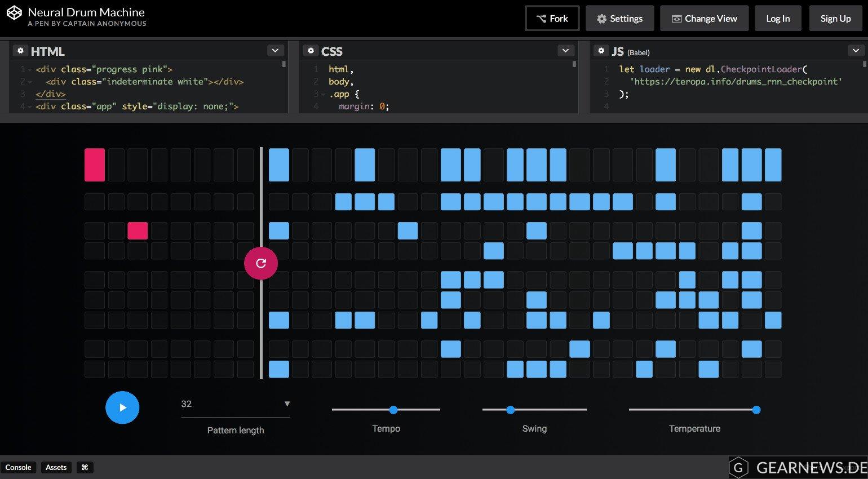Toggle the pink top-row first step cell
The width and height of the screenshot is (868, 479).
[95, 165]
